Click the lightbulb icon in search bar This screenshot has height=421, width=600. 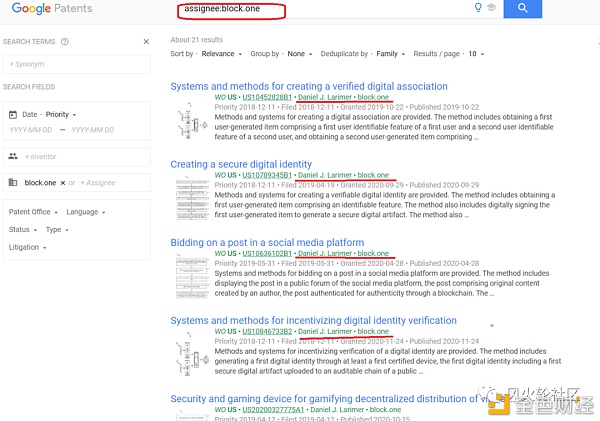click(478, 8)
